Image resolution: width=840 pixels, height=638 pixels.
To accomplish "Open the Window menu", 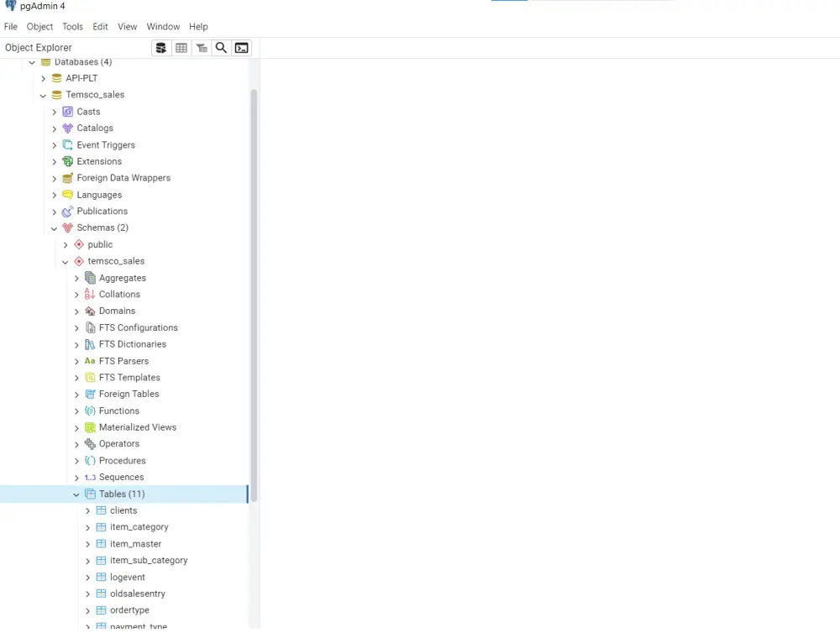I will 164,26.
